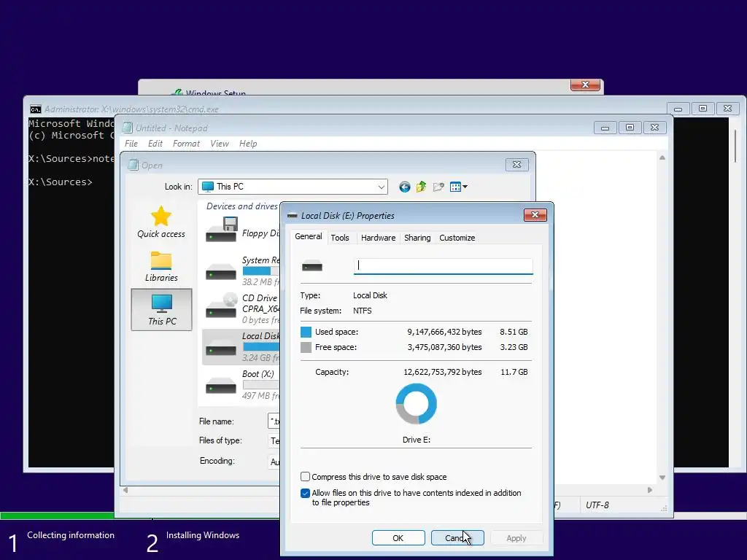The image size is (747, 560).
Task: Create new folder icon in Open dialog
Action: click(x=438, y=187)
